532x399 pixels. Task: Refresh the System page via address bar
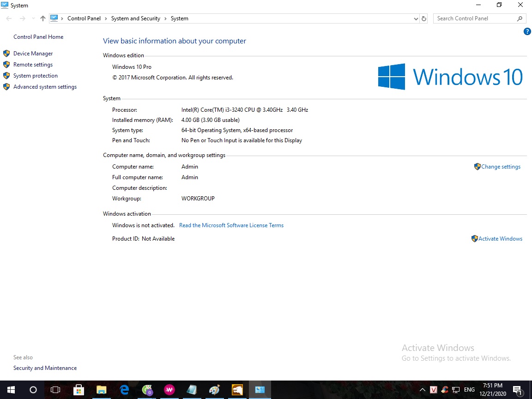click(x=424, y=18)
